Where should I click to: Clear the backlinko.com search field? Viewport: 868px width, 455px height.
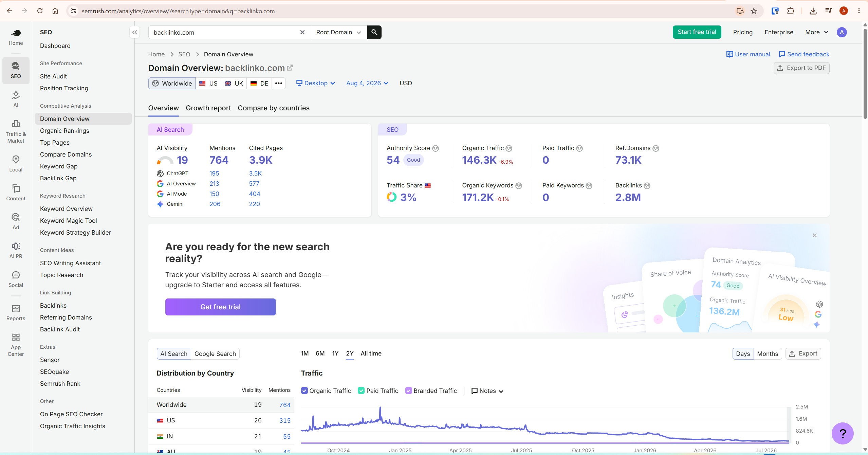(302, 32)
